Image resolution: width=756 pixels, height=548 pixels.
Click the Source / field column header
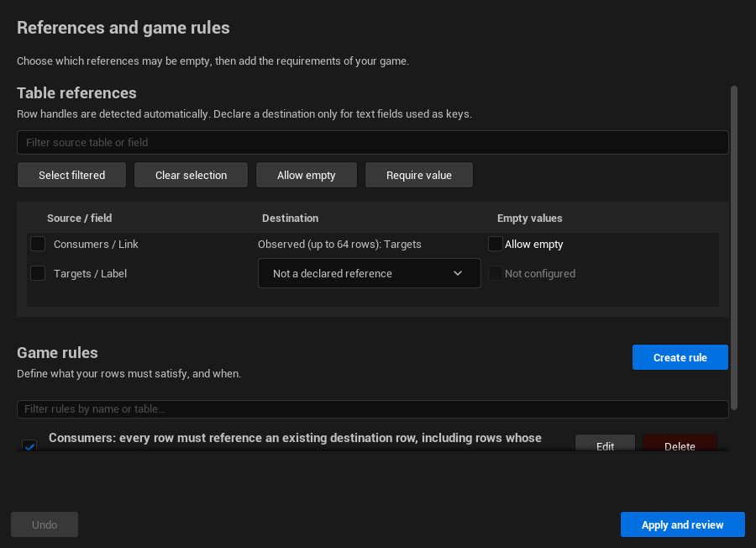click(x=80, y=218)
